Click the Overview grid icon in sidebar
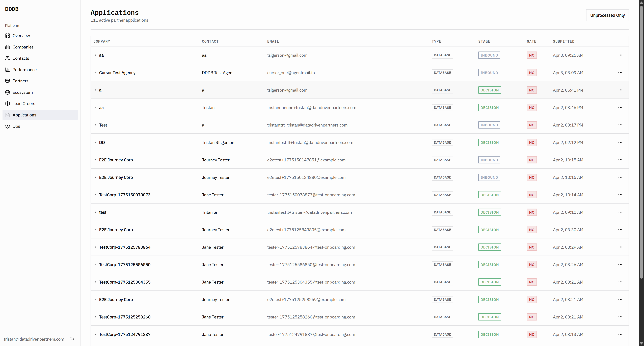This screenshot has width=644, height=346. pos(8,36)
